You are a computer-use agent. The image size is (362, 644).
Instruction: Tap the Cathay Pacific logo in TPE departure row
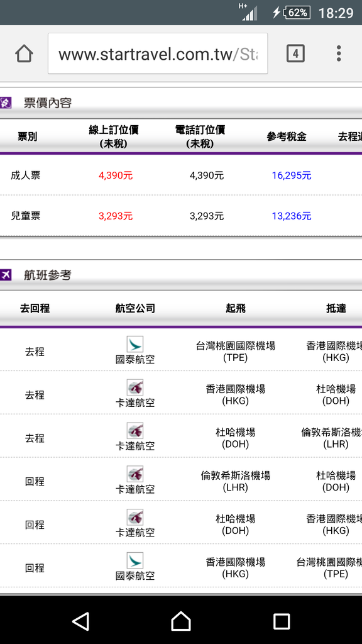pos(135,344)
